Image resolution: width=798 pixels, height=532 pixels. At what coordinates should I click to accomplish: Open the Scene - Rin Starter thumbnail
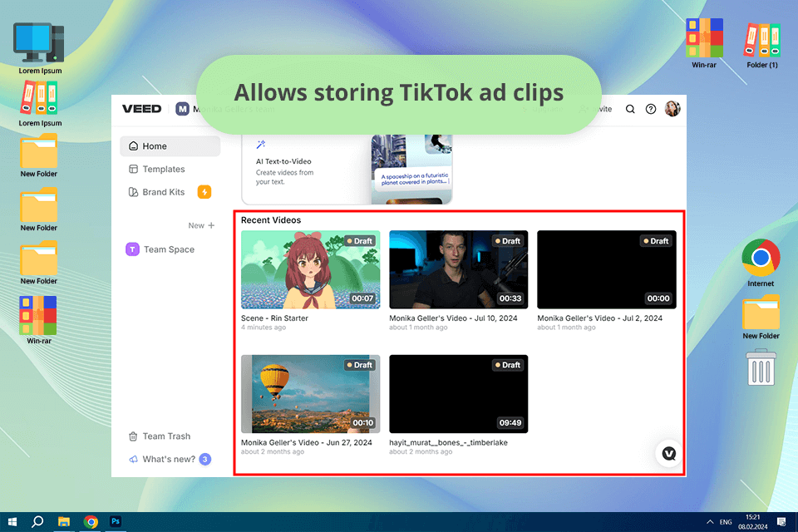coord(310,270)
